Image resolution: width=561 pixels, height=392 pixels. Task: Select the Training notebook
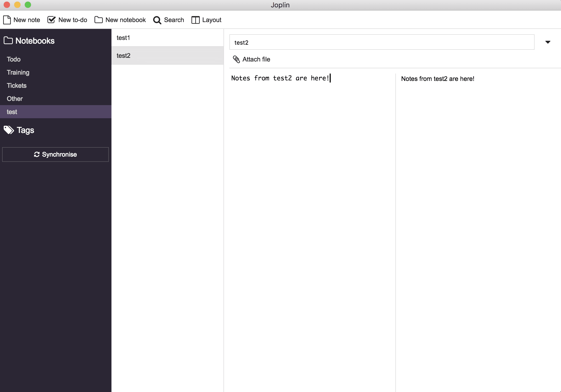18,73
